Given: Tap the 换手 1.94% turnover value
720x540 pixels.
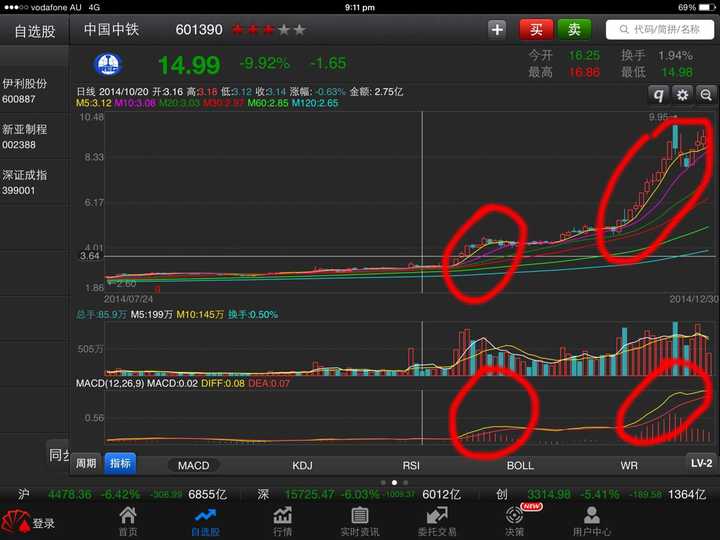Looking at the screenshot, I should click(657, 56).
